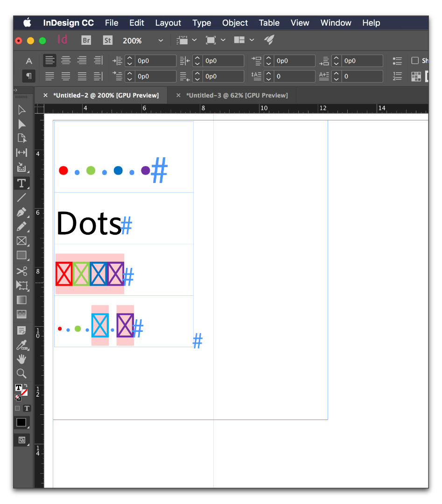Switch to the Untitled-3 document tab
Image resolution: width=442 pixels, height=504 pixels.
[237, 95]
